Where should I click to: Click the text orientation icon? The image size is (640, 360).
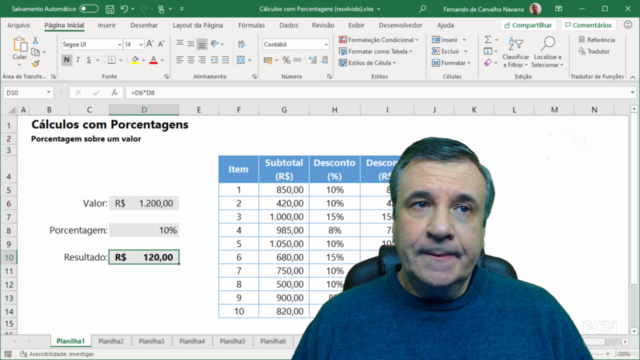pos(215,44)
